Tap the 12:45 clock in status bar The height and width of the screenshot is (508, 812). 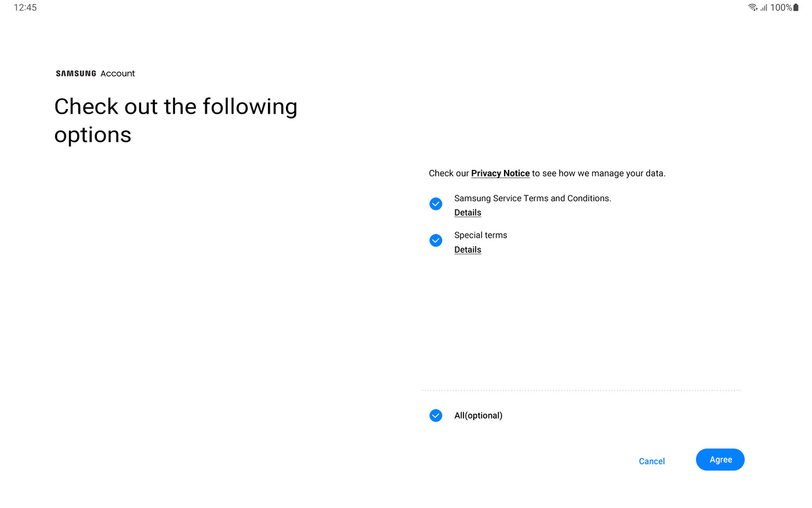[x=25, y=8]
